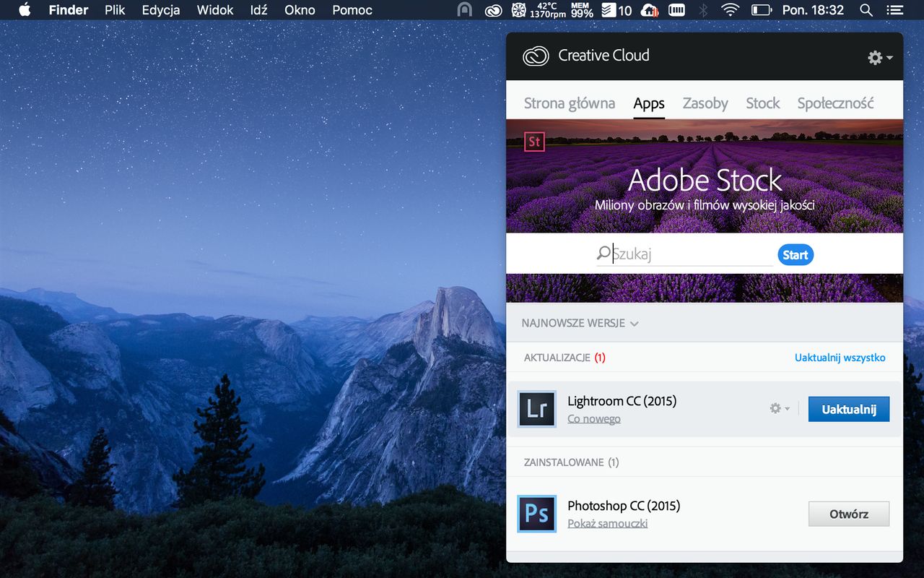Image resolution: width=924 pixels, height=578 pixels.
Task: Click the Photoshop CC app icon
Action: (536, 514)
